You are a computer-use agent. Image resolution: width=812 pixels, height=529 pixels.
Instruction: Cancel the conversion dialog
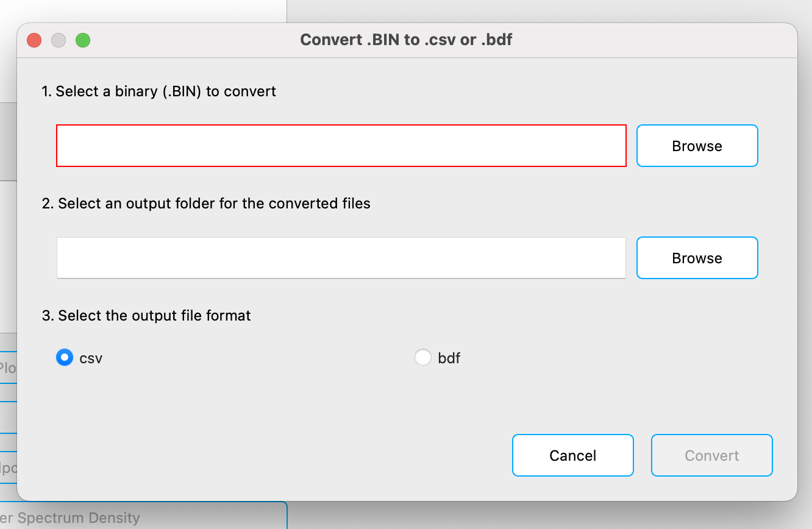(572, 455)
